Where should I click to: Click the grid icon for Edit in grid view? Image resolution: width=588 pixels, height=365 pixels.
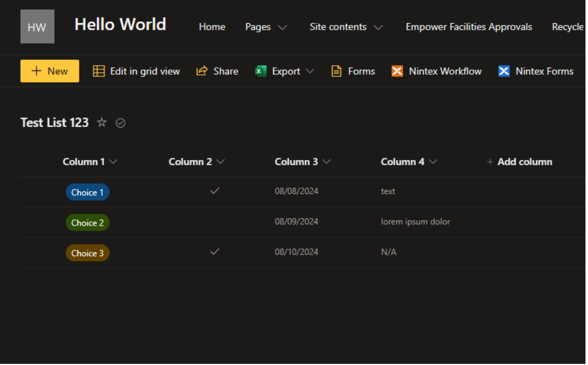[x=99, y=71]
